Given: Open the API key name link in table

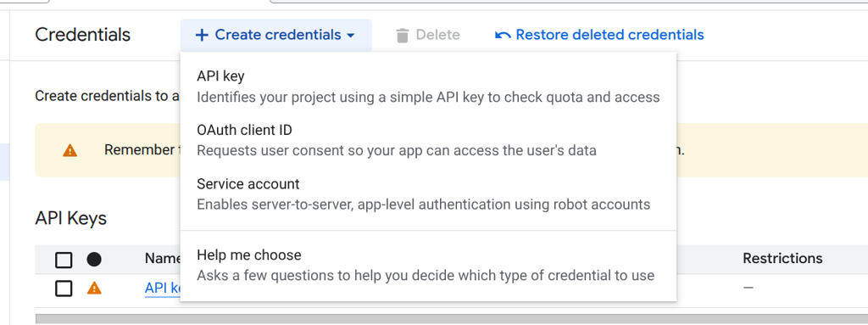Looking at the screenshot, I should 163,289.
